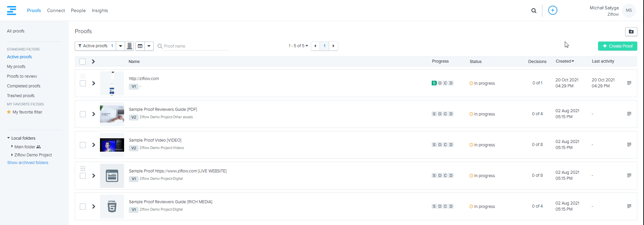The width and height of the screenshot is (644, 225).
Task: Click Show archived folders link
Action: pos(28,163)
